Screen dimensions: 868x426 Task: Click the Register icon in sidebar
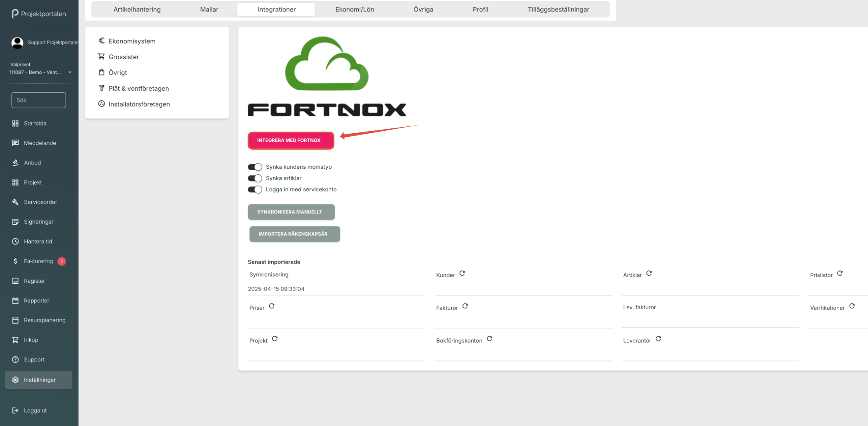(15, 281)
